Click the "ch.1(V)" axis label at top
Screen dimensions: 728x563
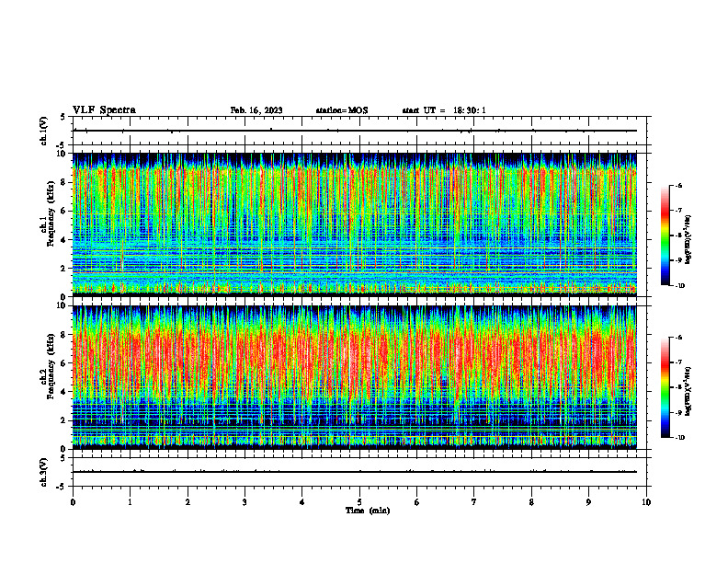pyautogui.click(x=43, y=131)
